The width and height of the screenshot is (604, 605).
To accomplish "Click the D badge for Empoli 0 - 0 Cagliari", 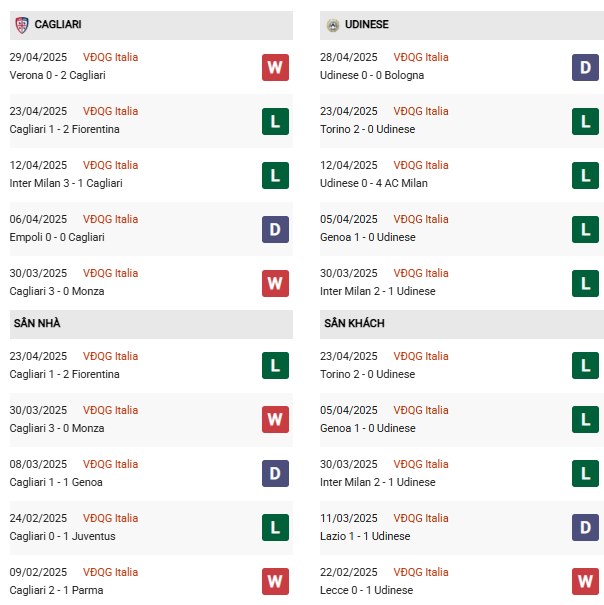I will pos(275,230).
